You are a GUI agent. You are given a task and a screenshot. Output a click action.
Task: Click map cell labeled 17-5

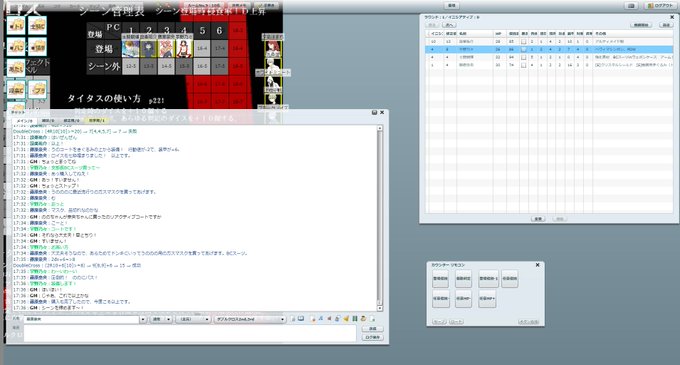(220, 66)
